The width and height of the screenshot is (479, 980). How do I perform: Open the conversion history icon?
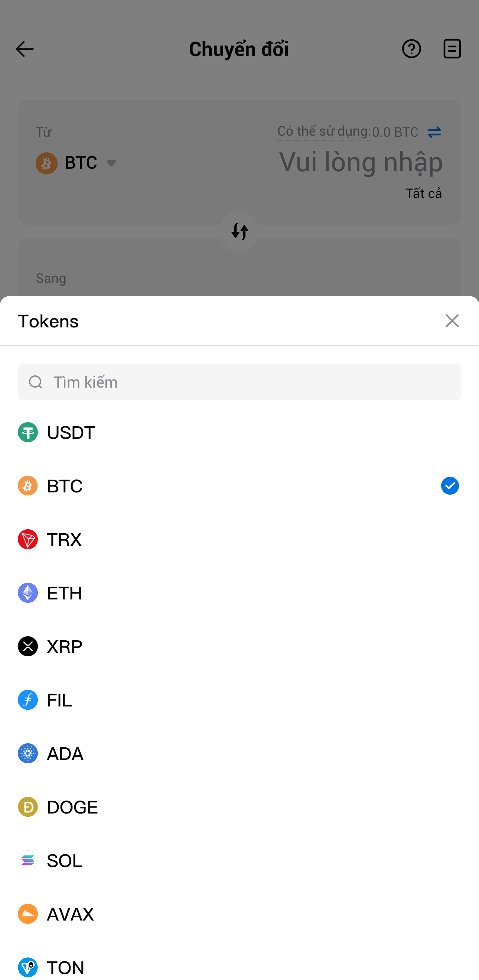click(452, 49)
